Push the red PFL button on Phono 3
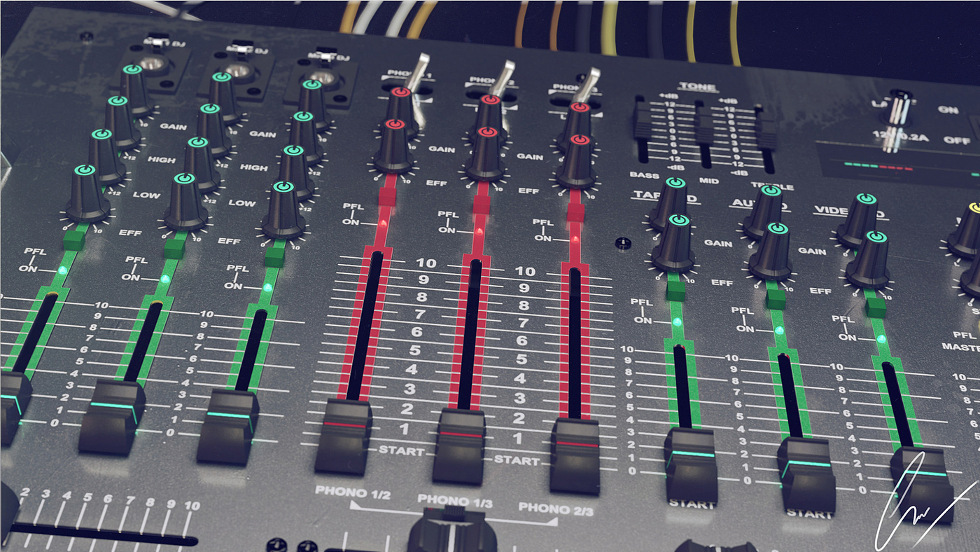 point(575,212)
